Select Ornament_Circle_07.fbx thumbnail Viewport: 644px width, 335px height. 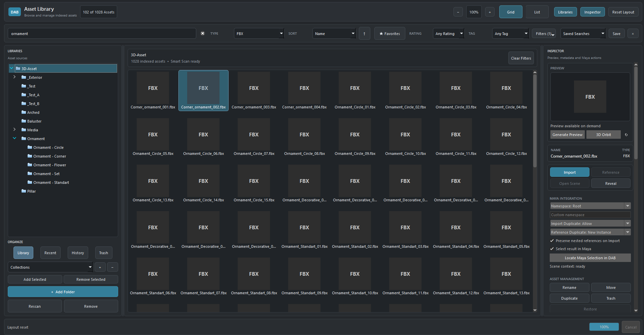click(x=254, y=134)
